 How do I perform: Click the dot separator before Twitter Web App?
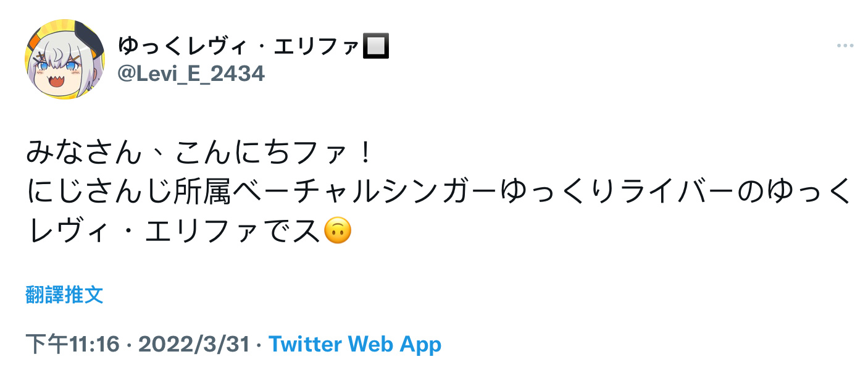coord(259,344)
